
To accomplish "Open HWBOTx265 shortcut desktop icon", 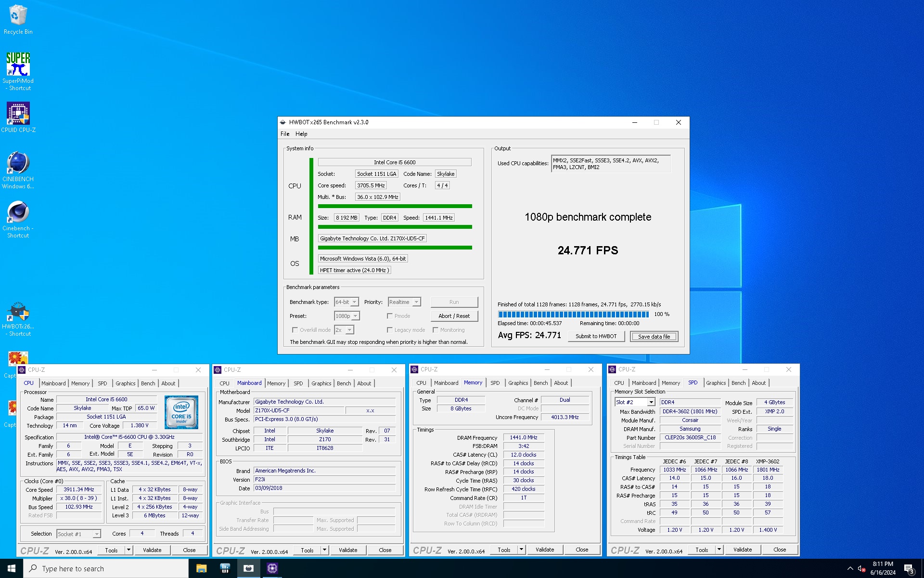I will 18,318.
